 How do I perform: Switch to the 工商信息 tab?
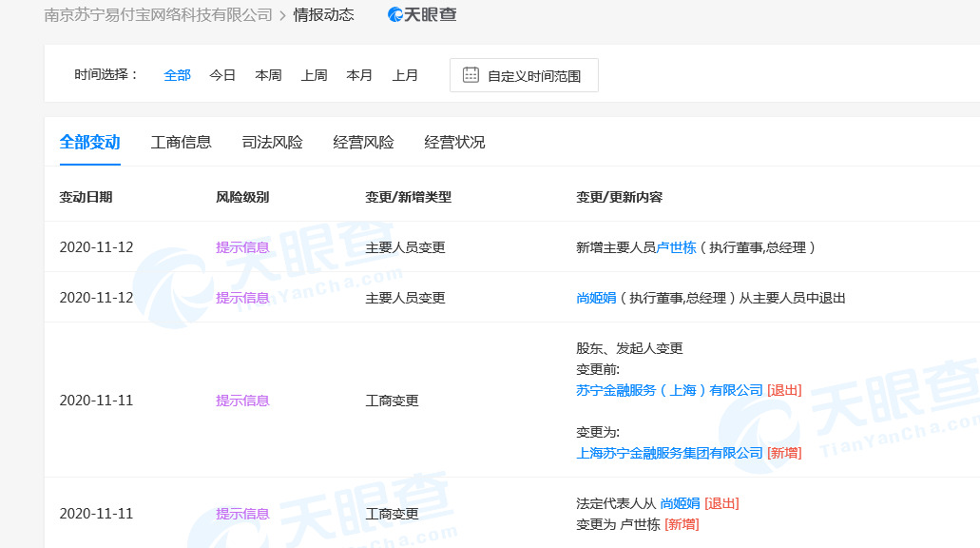pos(182,143)
